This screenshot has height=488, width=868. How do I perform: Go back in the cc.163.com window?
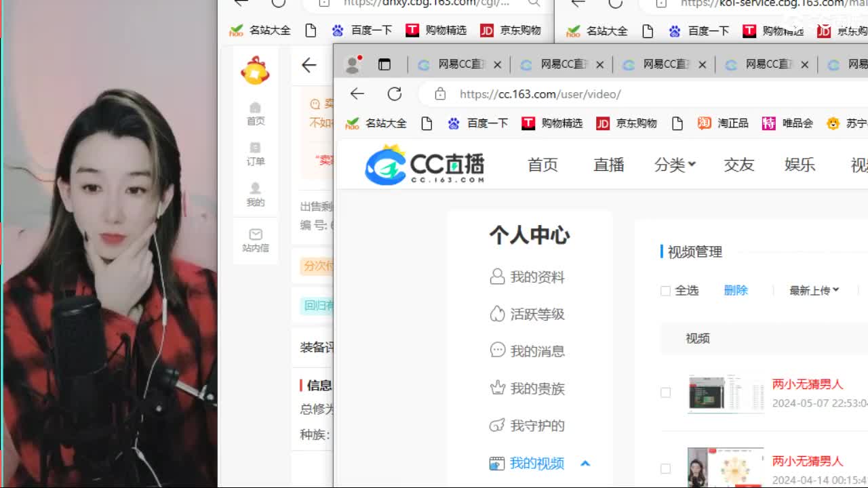[357, 94]
